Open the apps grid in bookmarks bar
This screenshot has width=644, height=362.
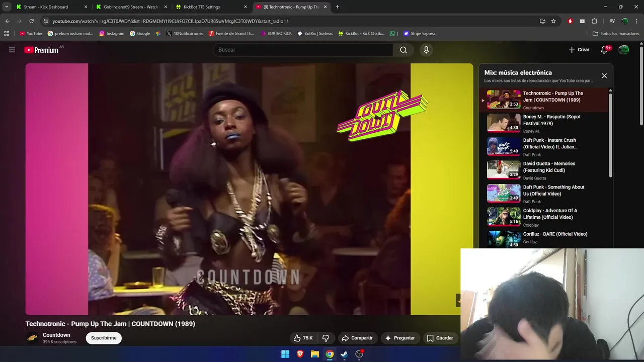coord(7,34)
